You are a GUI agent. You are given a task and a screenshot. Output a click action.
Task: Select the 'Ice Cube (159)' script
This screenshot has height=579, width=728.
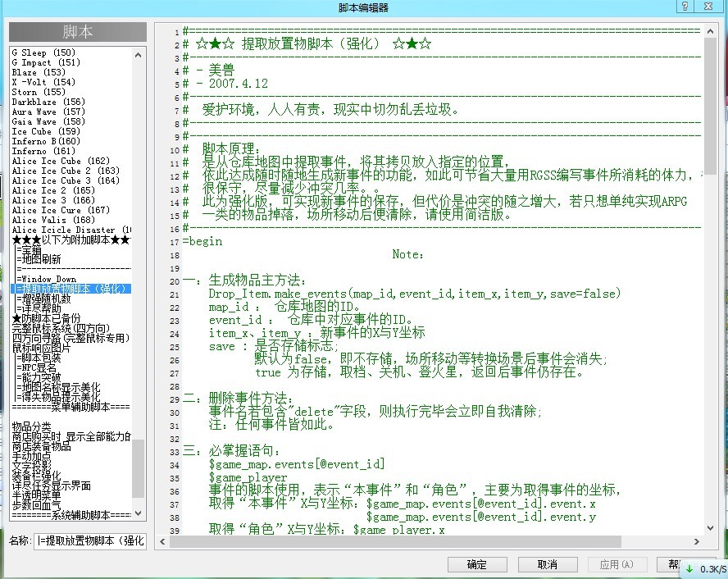point(46,131)
